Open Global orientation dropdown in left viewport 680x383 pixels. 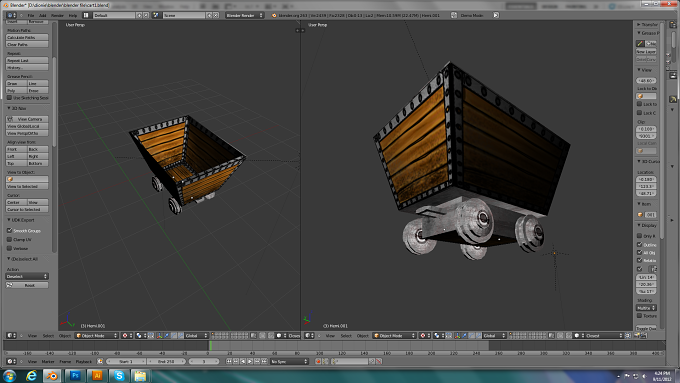(197, 336)
